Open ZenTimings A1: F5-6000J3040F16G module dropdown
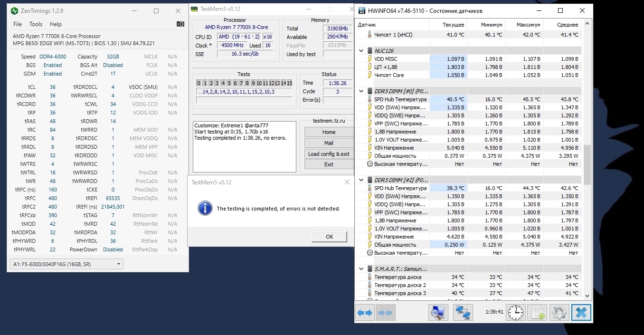Image resolution: width=644 pixels, height=335 pixels. 66,264
